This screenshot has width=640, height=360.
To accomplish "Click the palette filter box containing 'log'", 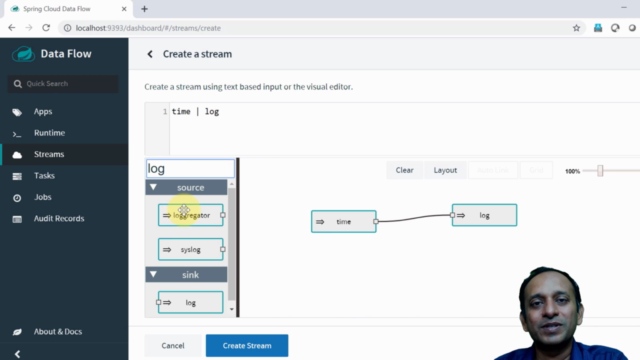I will [190, 168].
